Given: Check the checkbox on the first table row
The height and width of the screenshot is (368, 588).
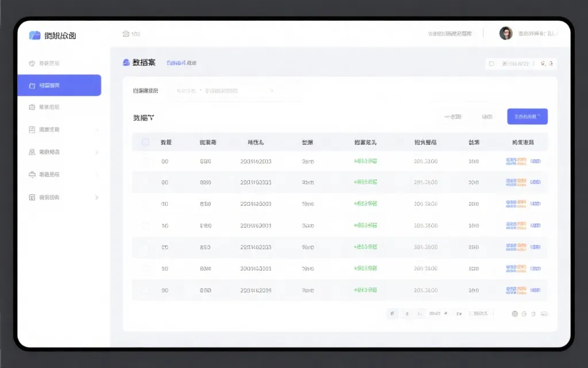Looking at the screenshot, I should point(145,162).
